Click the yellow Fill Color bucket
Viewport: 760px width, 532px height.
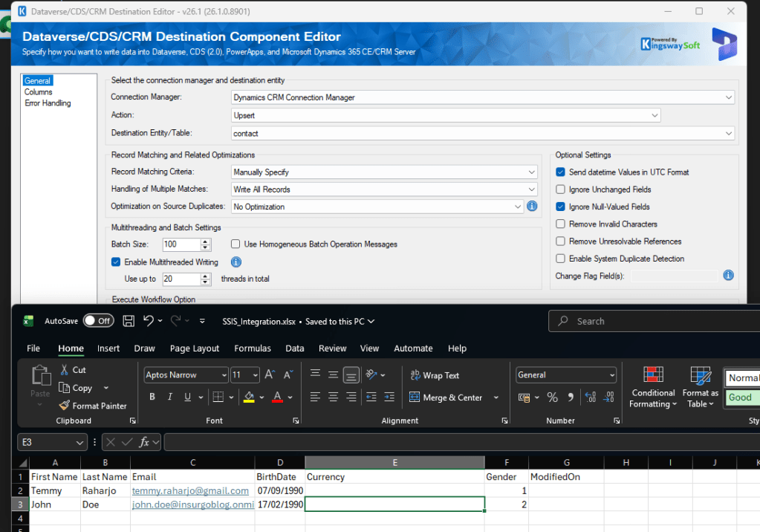click(249, 398)
